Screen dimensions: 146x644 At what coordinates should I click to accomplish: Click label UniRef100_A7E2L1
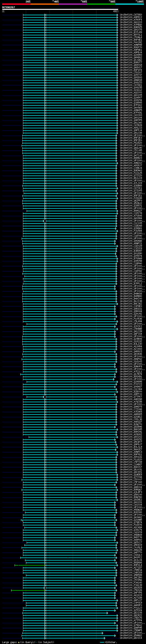coord(131,371)
